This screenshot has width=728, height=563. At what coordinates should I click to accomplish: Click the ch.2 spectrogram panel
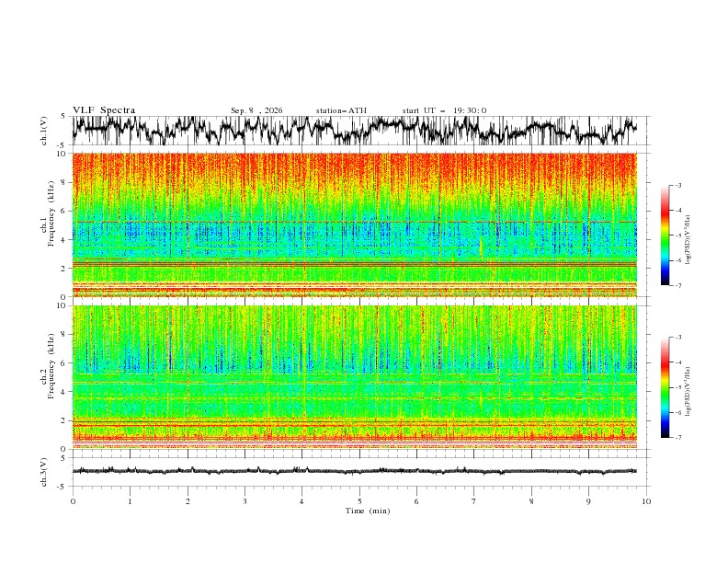(354, 377)
